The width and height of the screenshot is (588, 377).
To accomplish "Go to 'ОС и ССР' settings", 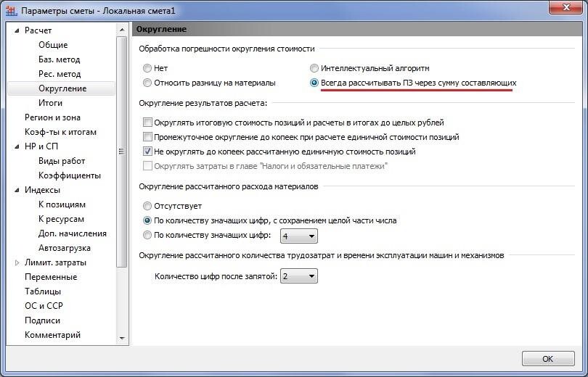I will pos(44,306).
